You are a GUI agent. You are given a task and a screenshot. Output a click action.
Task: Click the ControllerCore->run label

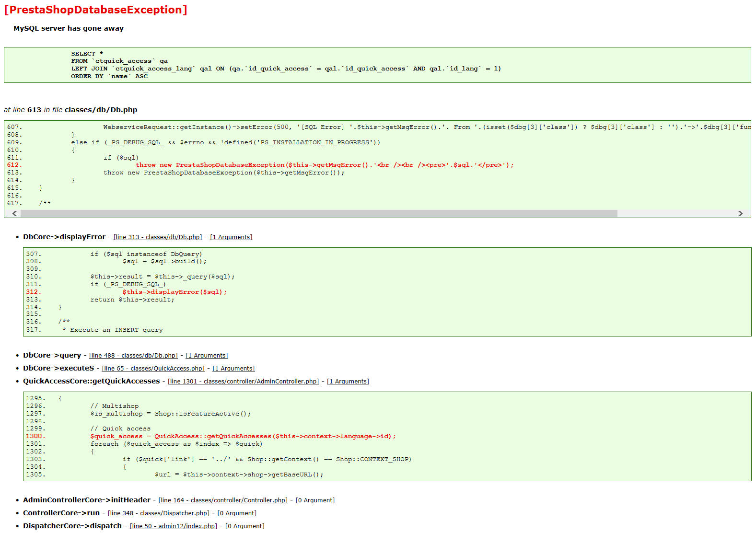pyautogui.click(x=61, y=513)
